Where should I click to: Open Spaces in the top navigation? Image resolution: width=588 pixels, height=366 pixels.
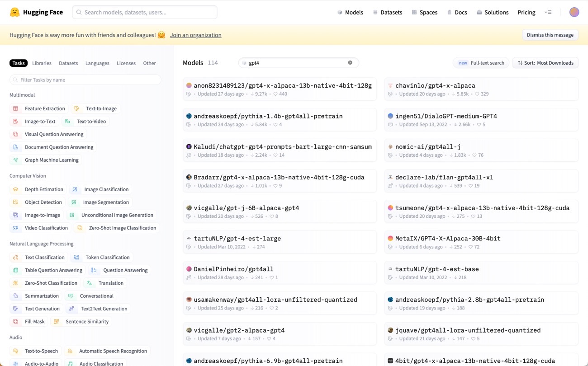tap(424, 12)
